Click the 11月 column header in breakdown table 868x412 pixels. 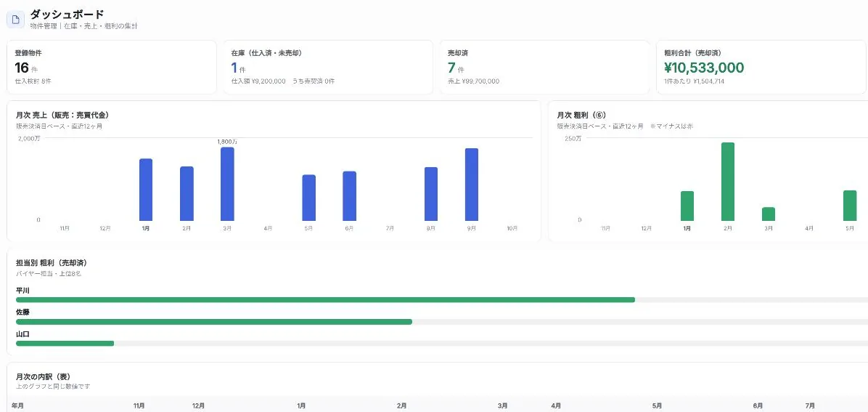(x=139, y=406)
